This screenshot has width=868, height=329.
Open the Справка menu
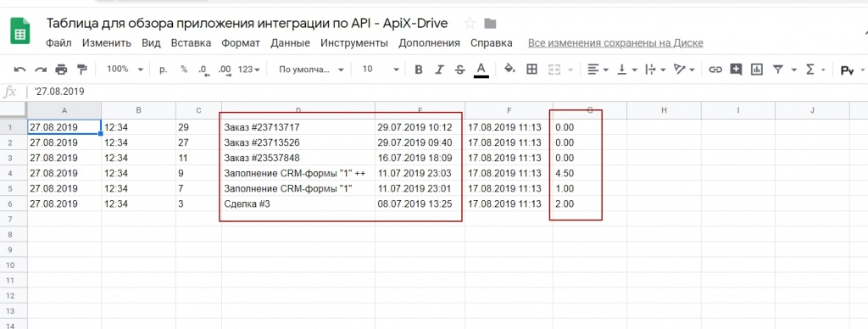click(492, 42)
